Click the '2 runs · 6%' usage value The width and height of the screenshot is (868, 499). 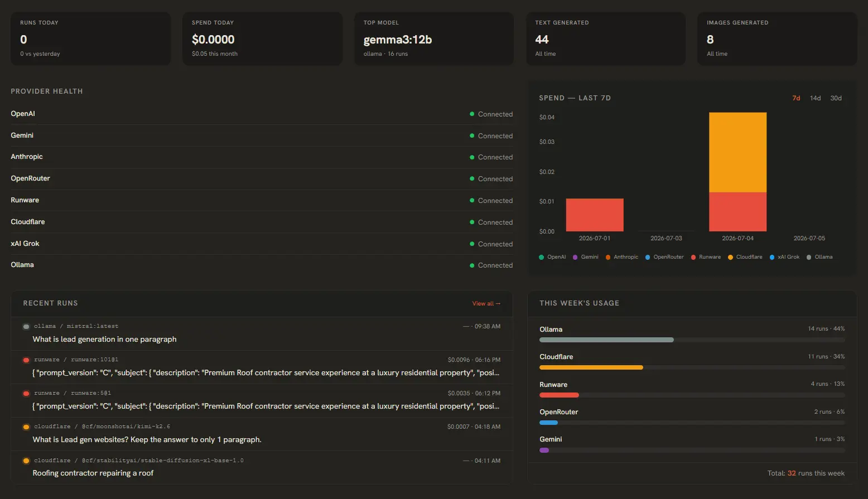tap(830, 412)
